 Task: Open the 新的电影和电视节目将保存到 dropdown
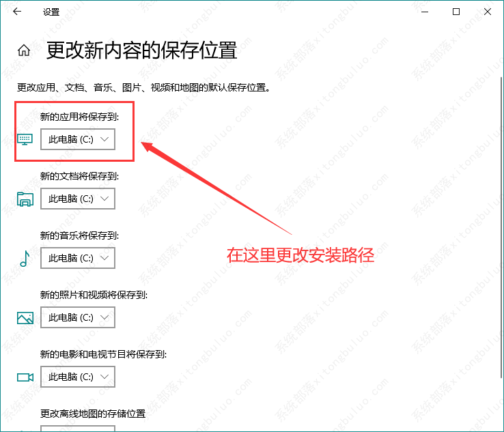[x=78, y=377]
